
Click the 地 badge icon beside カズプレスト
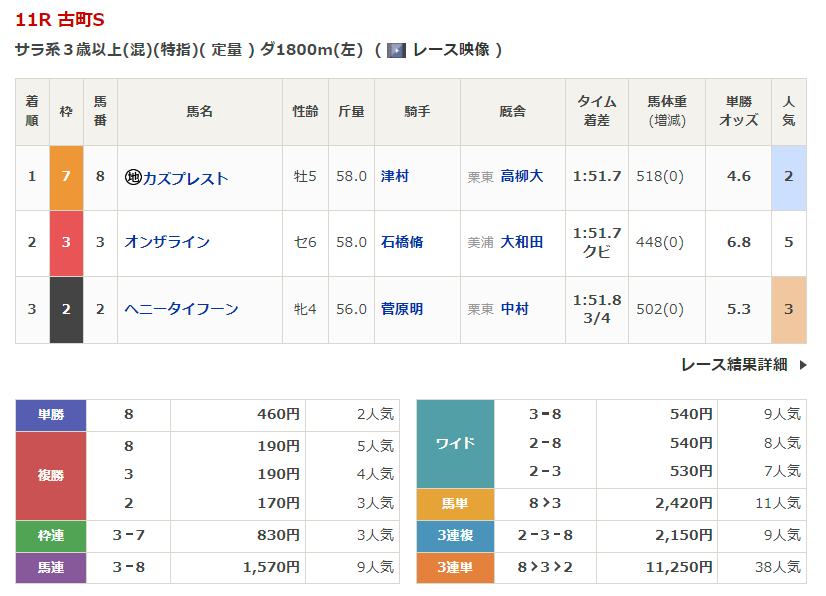[x=133, y=178]
